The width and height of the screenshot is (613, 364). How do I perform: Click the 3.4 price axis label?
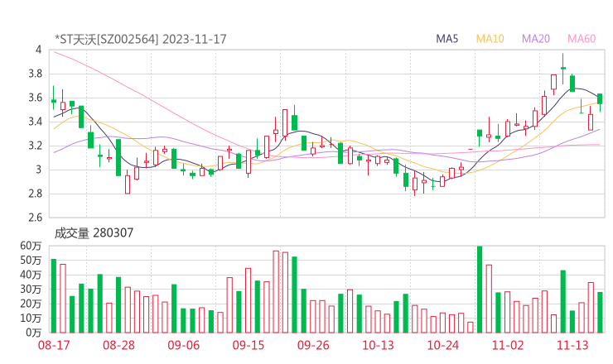(35, 122)
